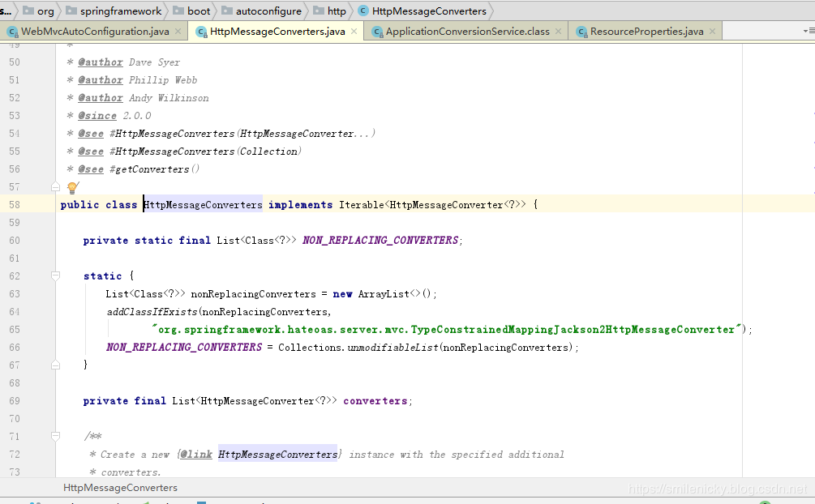The width and height of the screenshot is (815, 504).
Task: Collapse the static block at line 62
Action: point(56,276)
